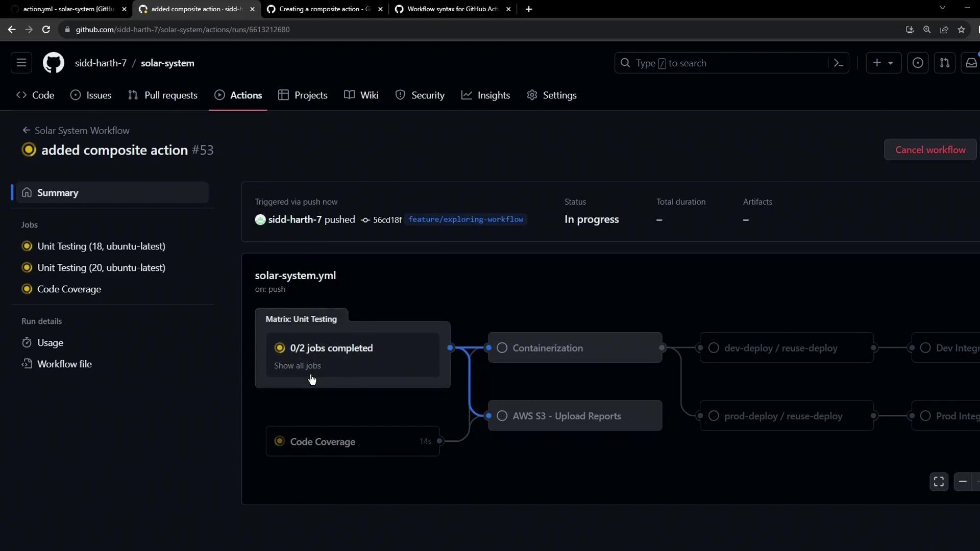This screenshot has height=551, width=980.
Task: Click the Cancel workflow button
Action: (930, 150)
